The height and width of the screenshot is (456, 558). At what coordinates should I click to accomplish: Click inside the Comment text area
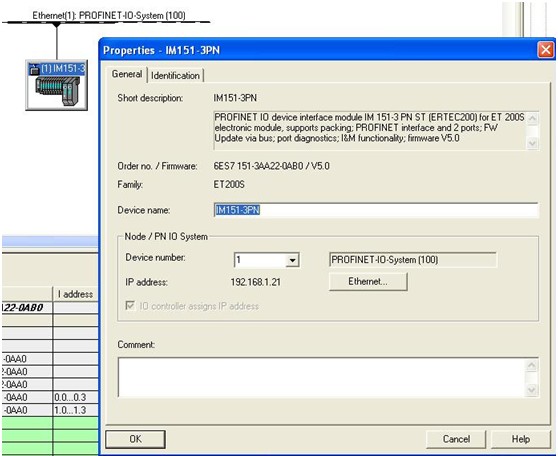[321, 377]
